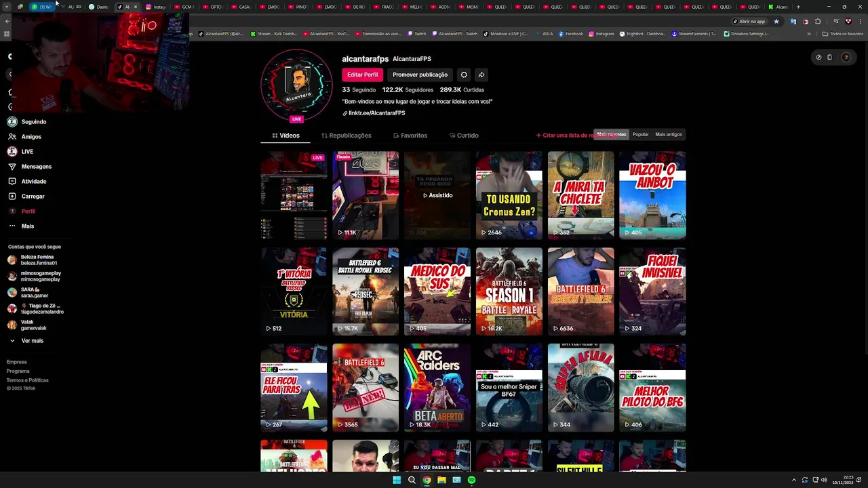Open 'Vazou o ainbot' video
This screenshot has height=488, width=868.
pyautogui.click(x=652, y=195)
